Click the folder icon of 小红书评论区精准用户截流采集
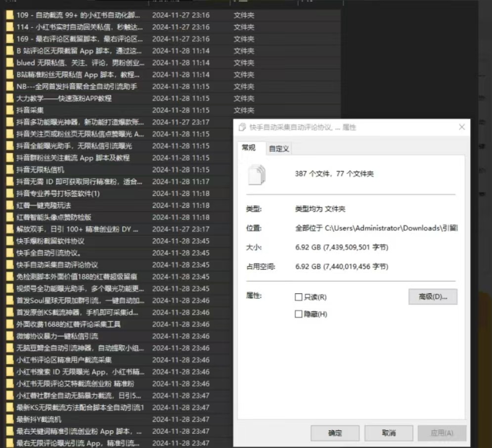492x448 pixels. (9, 360)
